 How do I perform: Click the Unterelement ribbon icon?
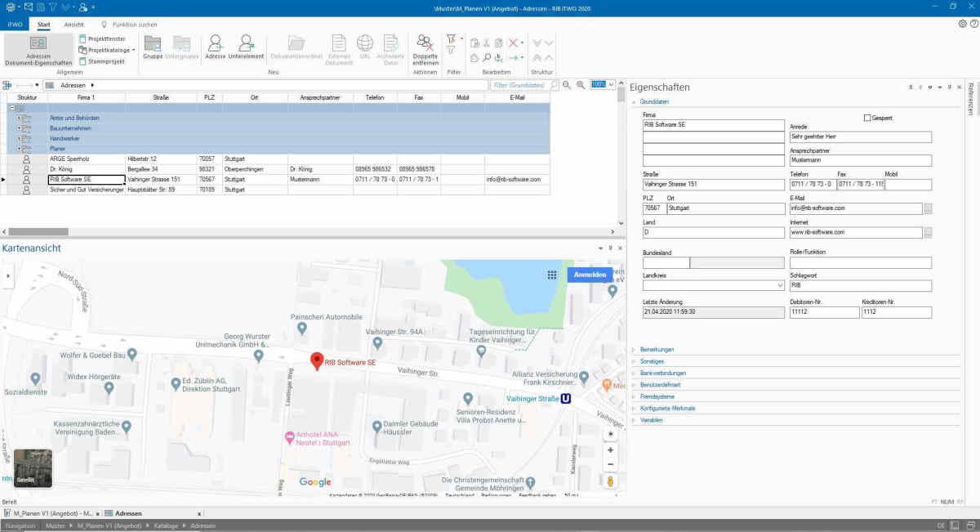[x=246, y=47]
